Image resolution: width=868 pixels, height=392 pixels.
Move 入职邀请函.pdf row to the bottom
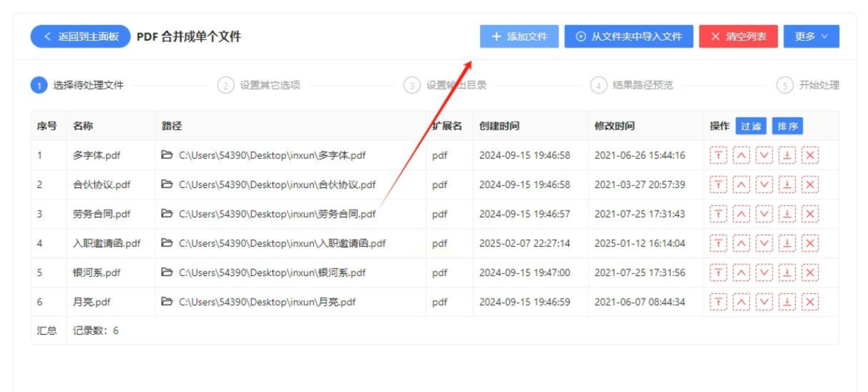[x=787, y=243]
